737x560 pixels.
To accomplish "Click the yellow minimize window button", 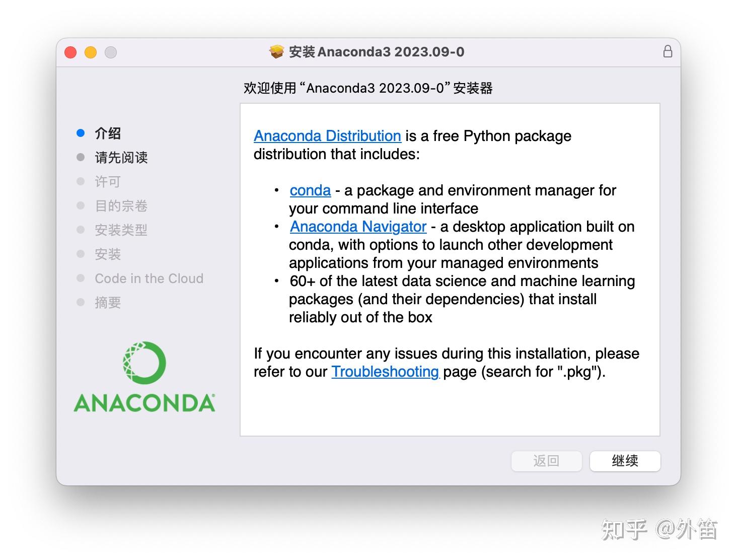I will 91,52.
